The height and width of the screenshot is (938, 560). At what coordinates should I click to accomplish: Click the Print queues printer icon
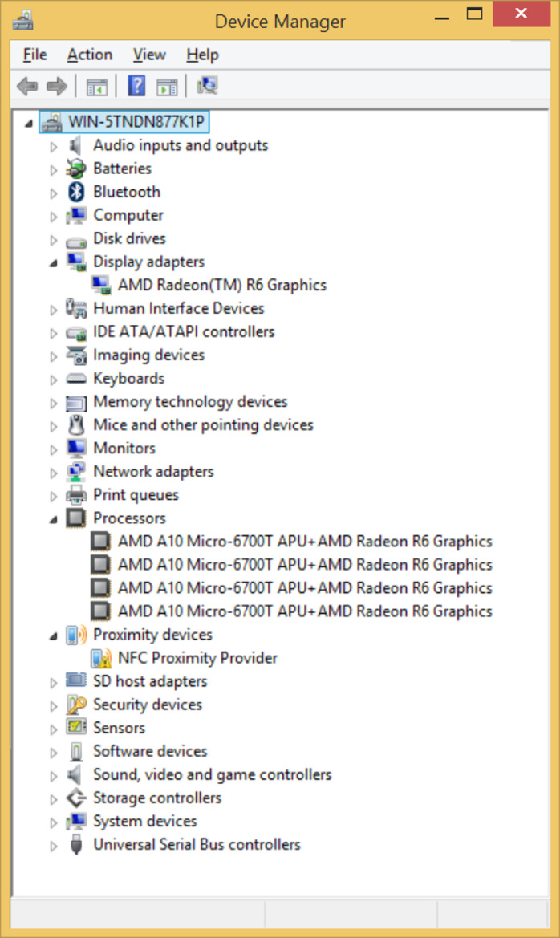(x=76, y=495)
